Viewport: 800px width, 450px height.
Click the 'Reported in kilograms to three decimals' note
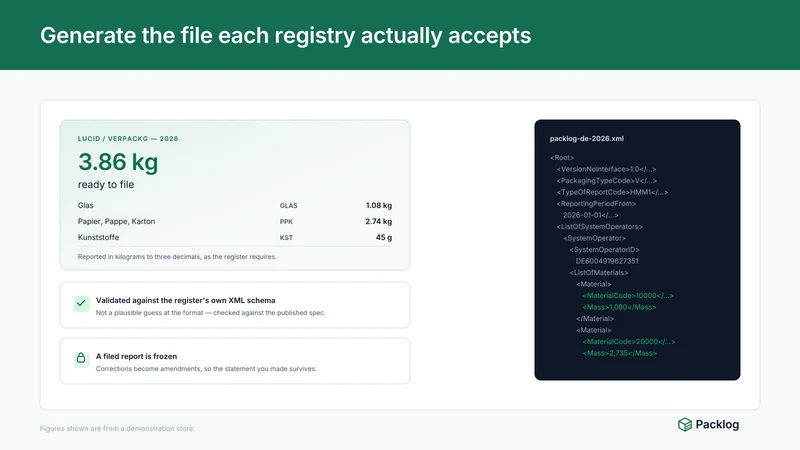177,257
